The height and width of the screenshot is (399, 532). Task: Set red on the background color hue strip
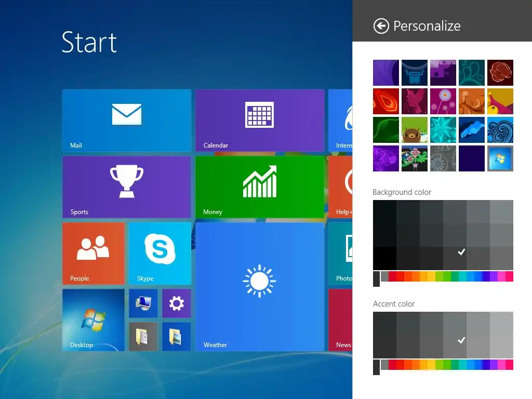coord(400,276)
